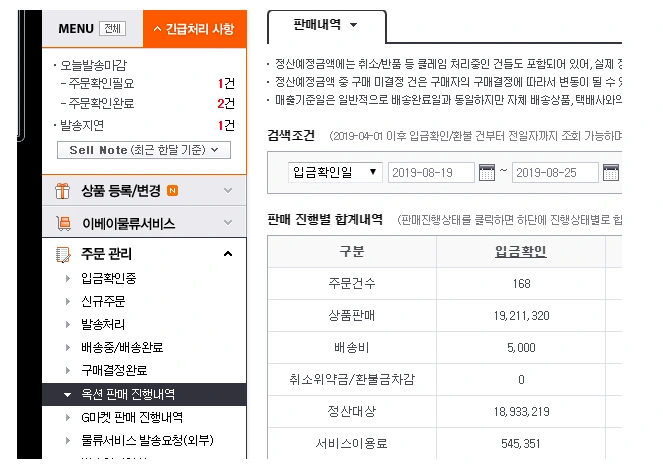Click the 주문확인필요 link
The height and width of the screenshot is (465, 663).
pyautogui.click(x=101, y=83)
